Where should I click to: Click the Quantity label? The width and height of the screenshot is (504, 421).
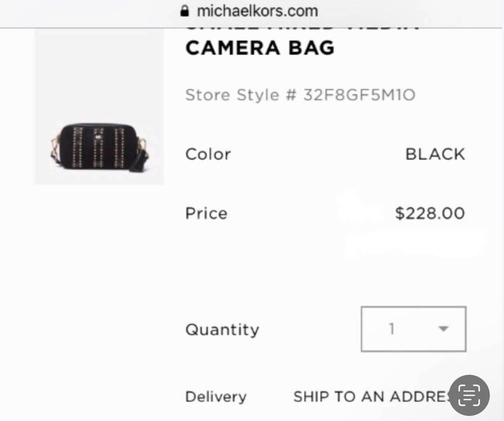click(x=222, y=329)
